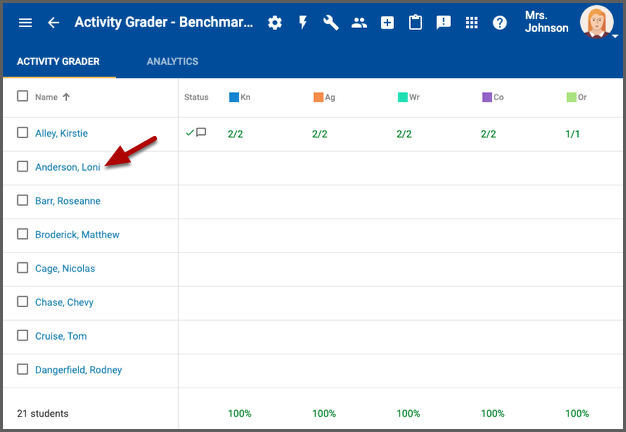Select the Activity Grader tab
The image size is (626, 432).
tap(58, 62)
